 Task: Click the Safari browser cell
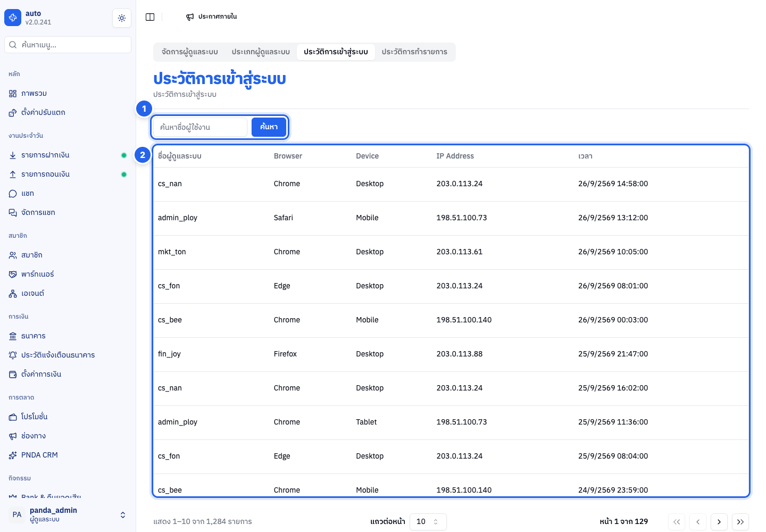click(x=284, y=218)
